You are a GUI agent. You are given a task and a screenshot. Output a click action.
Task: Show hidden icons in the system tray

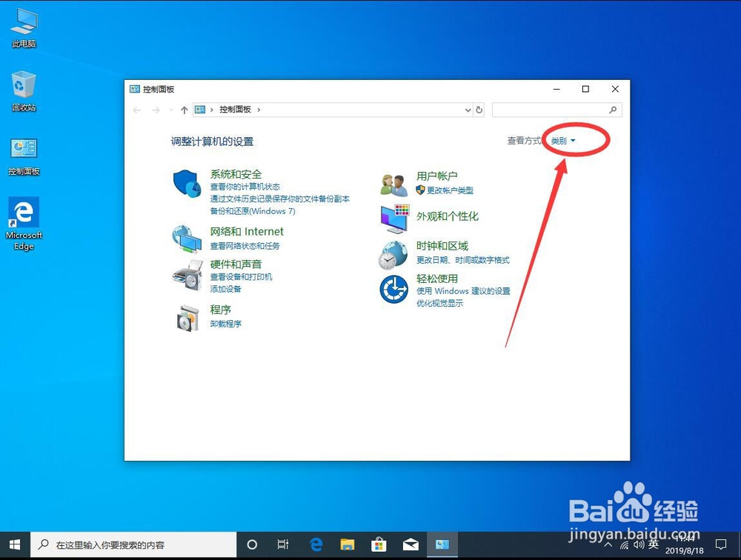click(x=607, y=544)
